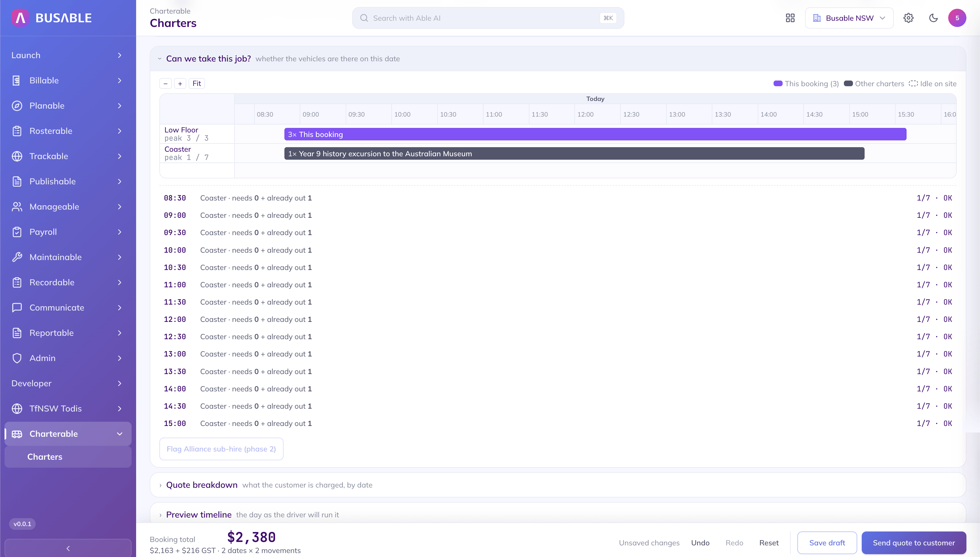Screen dimensions: 980x557
Task: Click the Fit timeline button
Action: click(x=197, y=83)
